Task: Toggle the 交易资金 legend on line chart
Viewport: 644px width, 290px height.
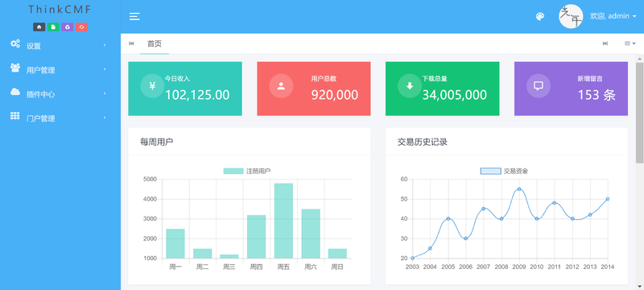Action: (x=504, y=171)
